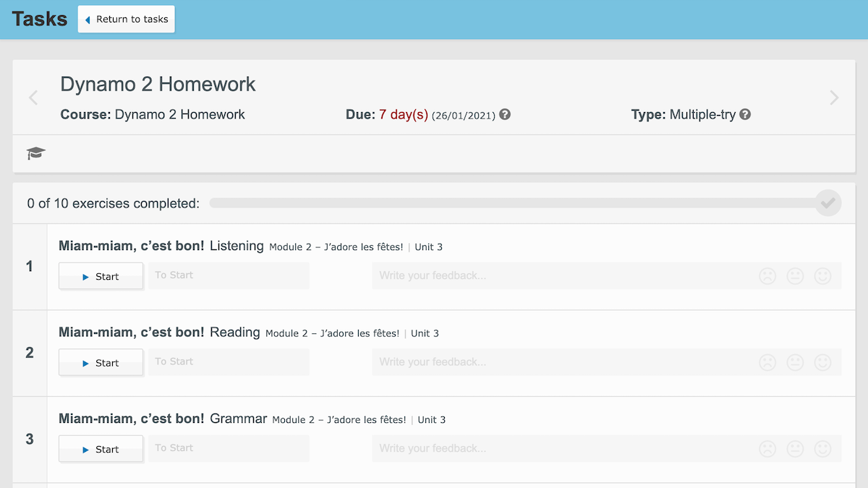Start the Reading exercise
868x488 pixels.
(x=101, y=361)
